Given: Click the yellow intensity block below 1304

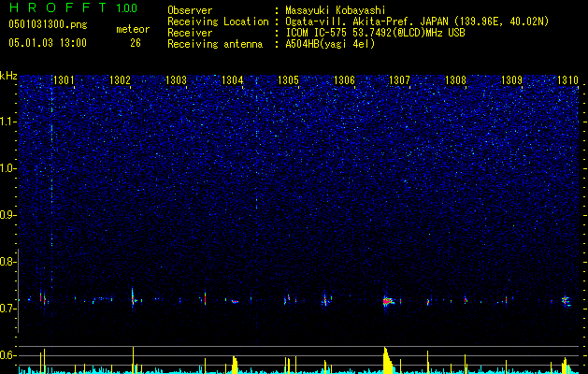Looking at the screenshot, I should 235,365.
